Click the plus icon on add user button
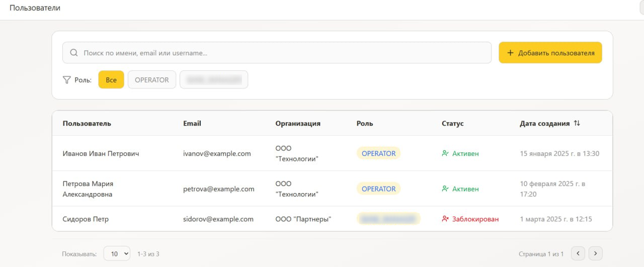Screen dimensions: 644x267 (510, 53)
